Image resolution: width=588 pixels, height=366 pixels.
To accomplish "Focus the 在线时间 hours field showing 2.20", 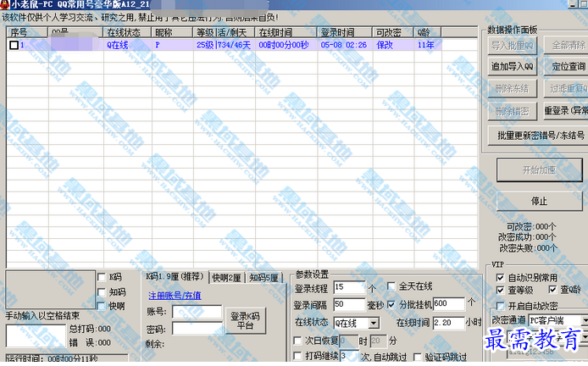I will [x=448, y=323].
